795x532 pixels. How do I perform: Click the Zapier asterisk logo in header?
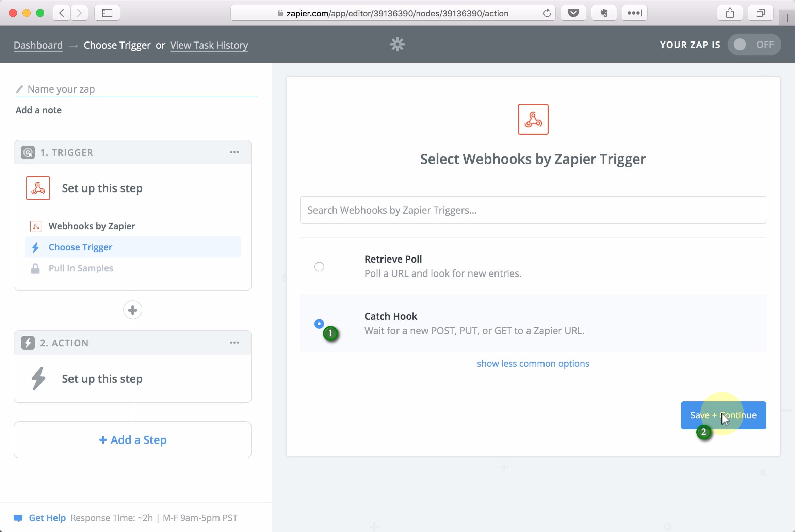(x=397, y=45)
